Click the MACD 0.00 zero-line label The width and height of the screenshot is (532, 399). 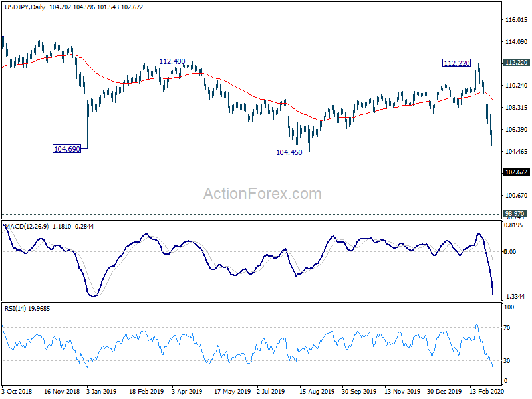pyautogui.click(x=510, y=251)
